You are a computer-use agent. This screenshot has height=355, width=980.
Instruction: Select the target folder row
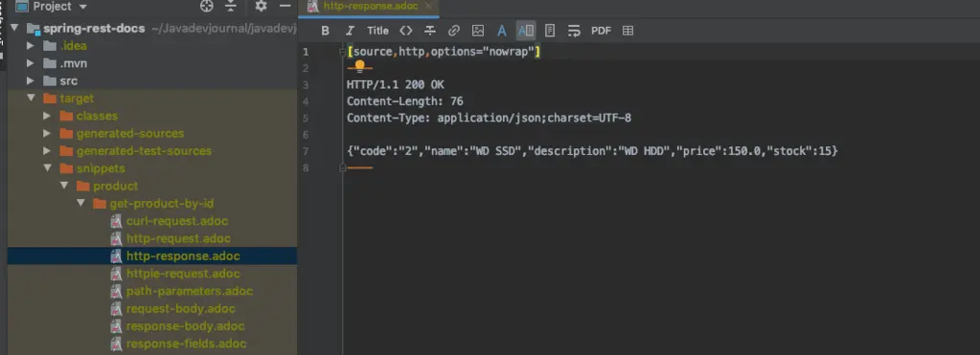[152, 98]
